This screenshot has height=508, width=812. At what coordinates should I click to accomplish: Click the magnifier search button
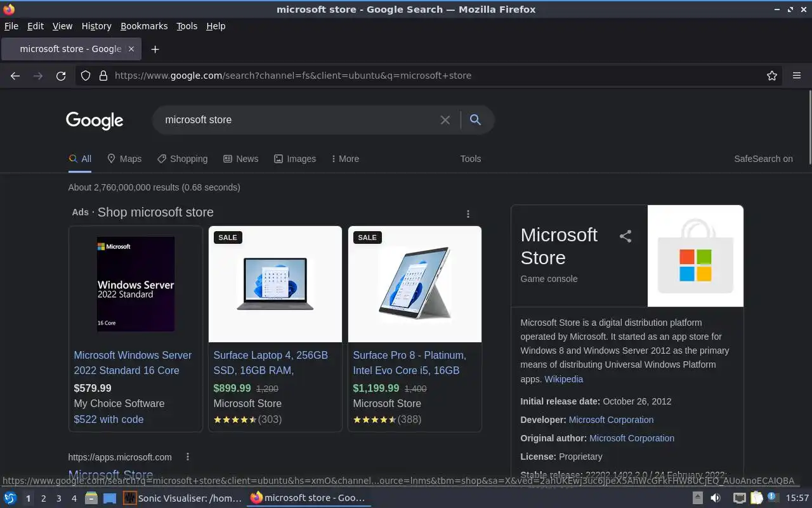(475, 120)
